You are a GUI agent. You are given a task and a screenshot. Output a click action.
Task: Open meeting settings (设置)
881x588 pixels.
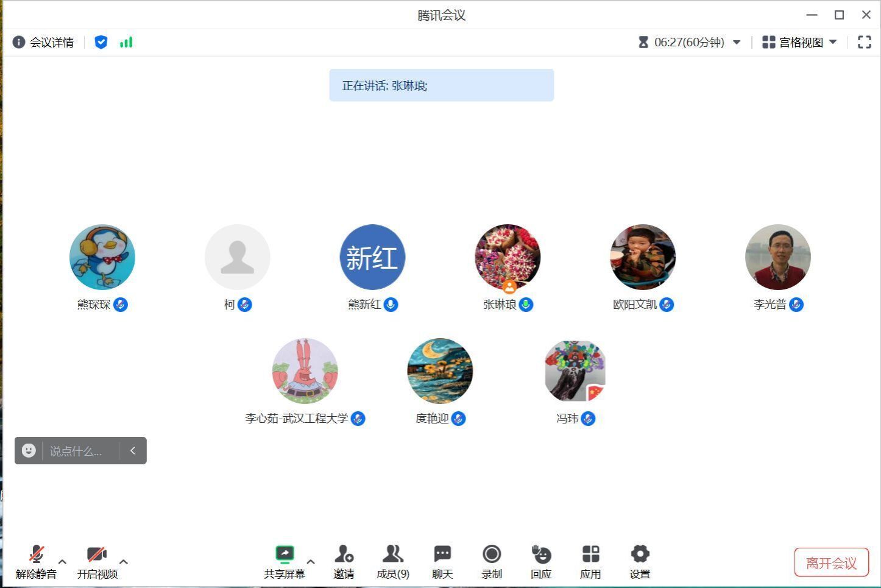pos(640,561)
